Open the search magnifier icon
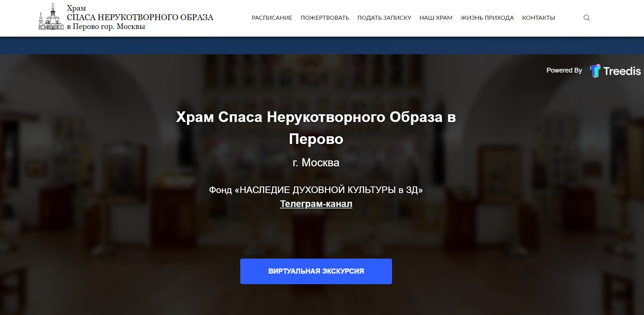Screen dimensions: 644x315 587,18
